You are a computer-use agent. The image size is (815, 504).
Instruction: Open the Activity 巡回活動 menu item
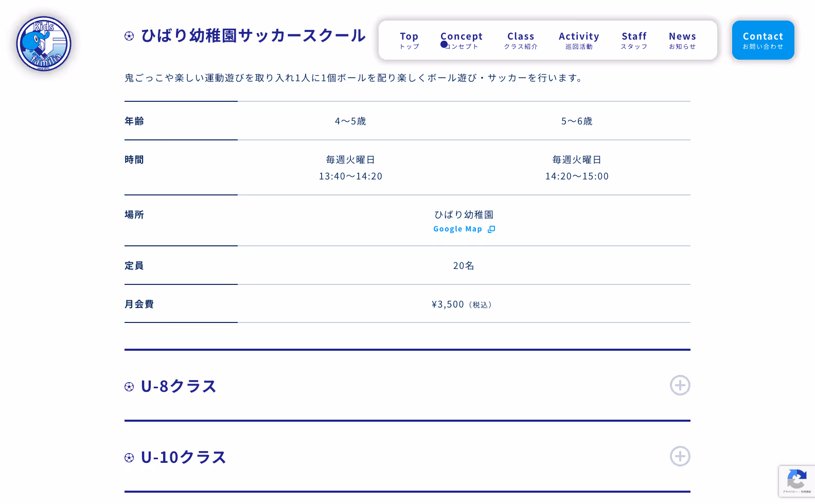579,40
